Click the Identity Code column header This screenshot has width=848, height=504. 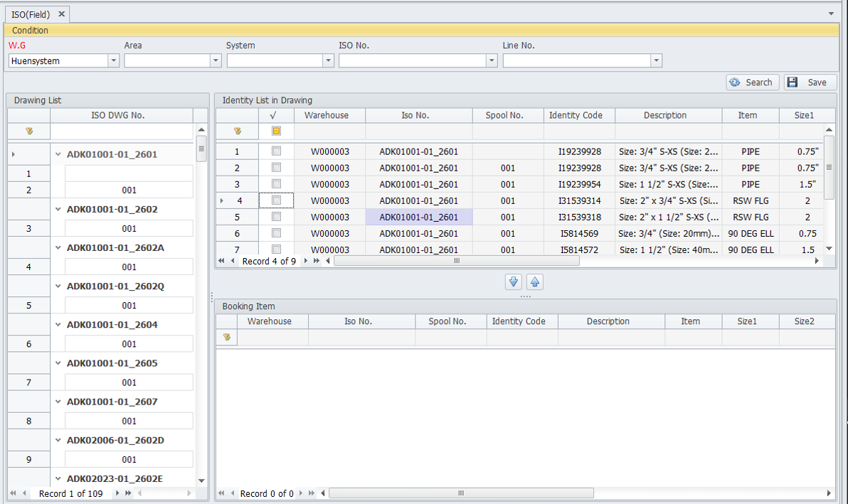(576, 115)
